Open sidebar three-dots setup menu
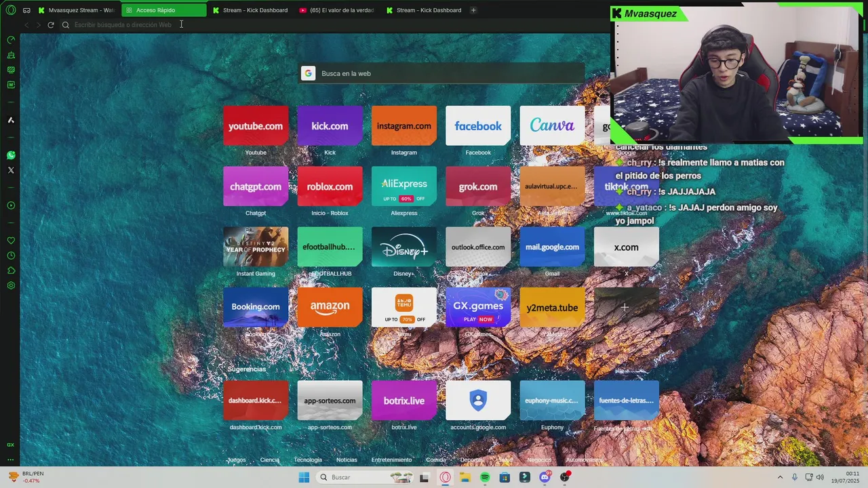Screen dimensions: 868x488 11,459
